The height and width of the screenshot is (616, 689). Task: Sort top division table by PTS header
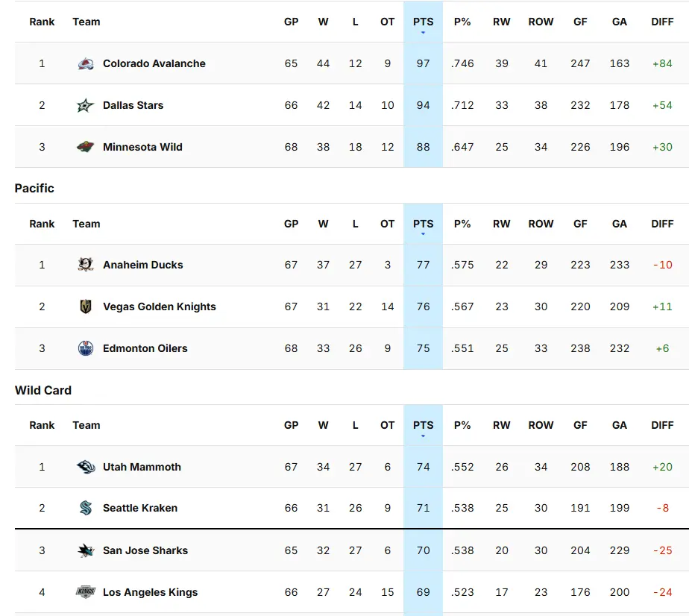[423, 22]
